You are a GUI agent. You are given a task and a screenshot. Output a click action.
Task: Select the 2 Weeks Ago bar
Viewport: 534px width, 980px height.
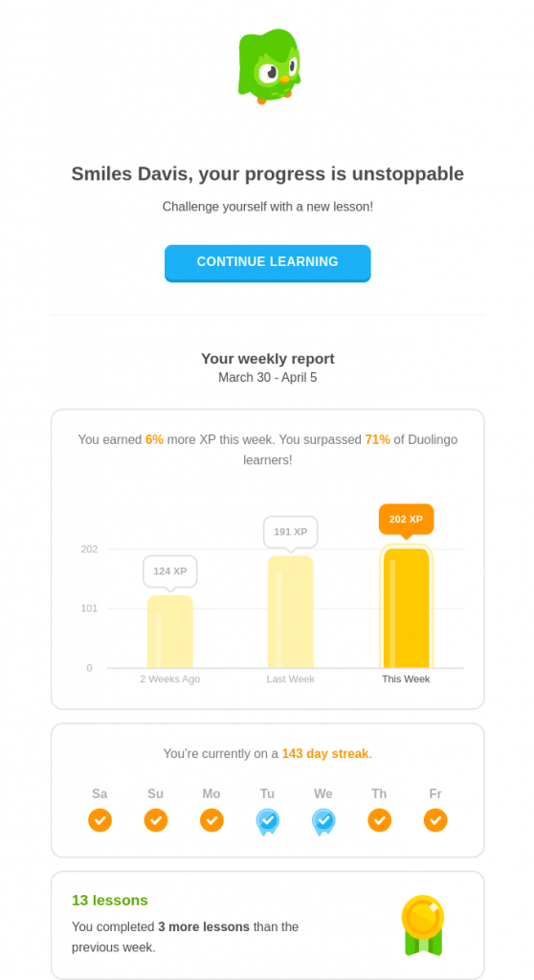click(x=170, y=632)
